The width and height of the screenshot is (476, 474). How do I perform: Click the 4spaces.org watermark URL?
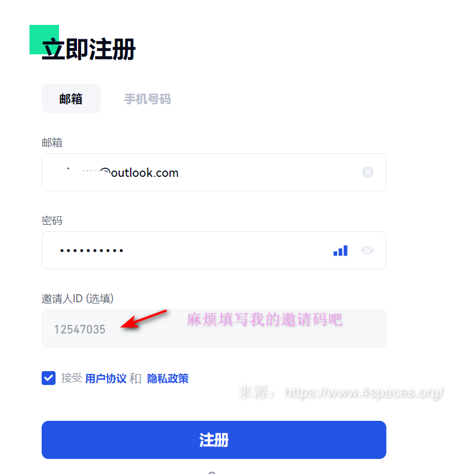[364, 392]
